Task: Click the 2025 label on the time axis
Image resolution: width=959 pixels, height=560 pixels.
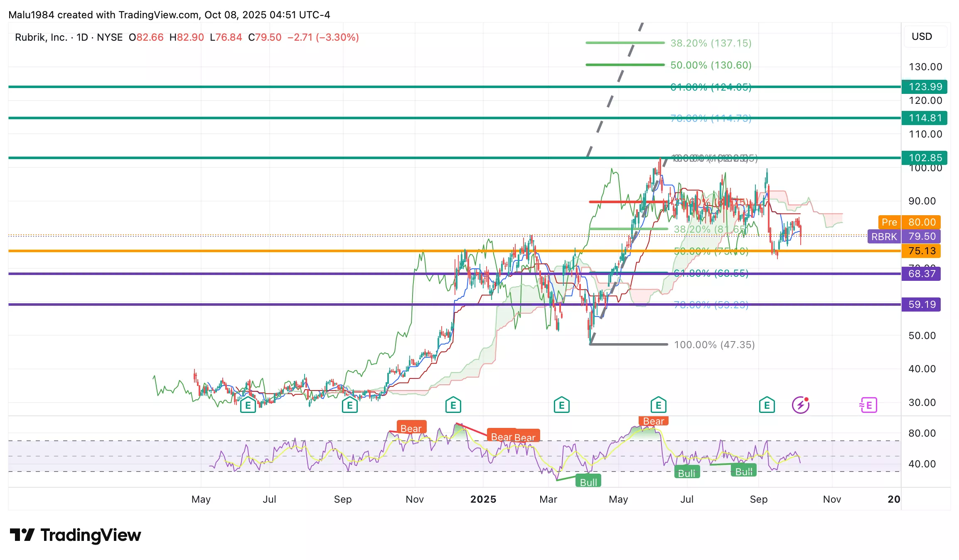Action: (483, 499)
